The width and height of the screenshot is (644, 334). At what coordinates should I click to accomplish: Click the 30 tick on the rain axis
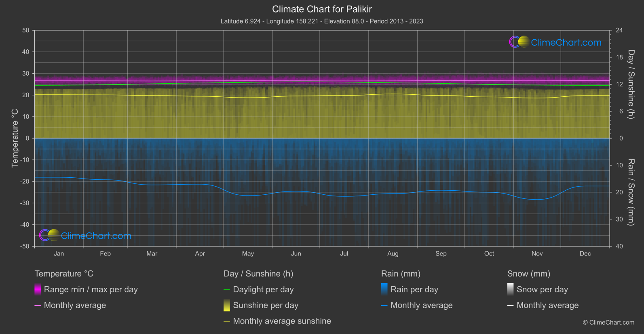[x=619, y=219]
